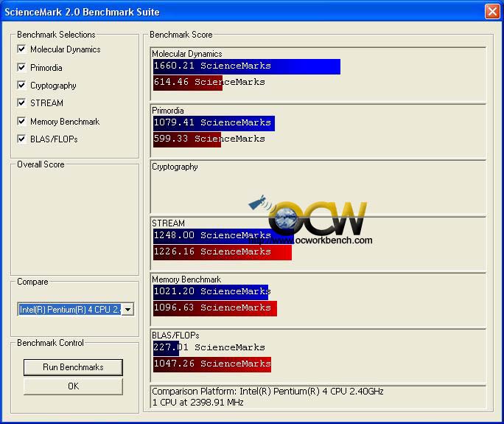
Task: Click the 'Overall Score' group label
Action: click(x=41, y=164)
